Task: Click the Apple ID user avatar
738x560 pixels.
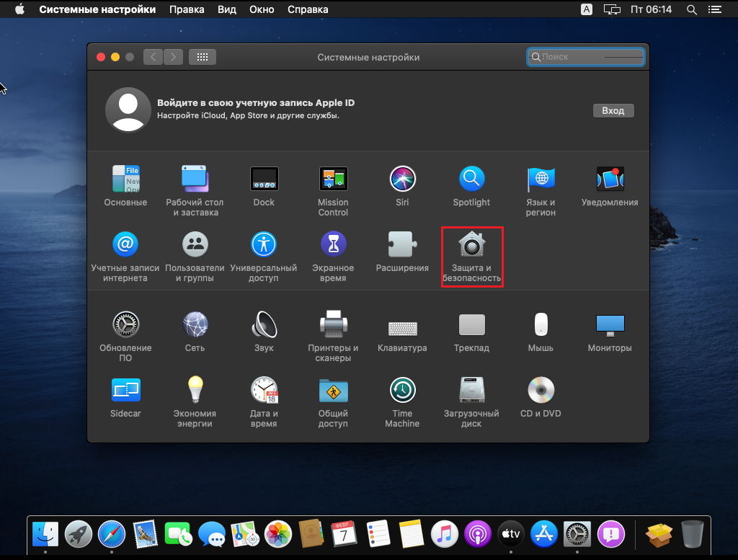Action: tap(128, 110)
